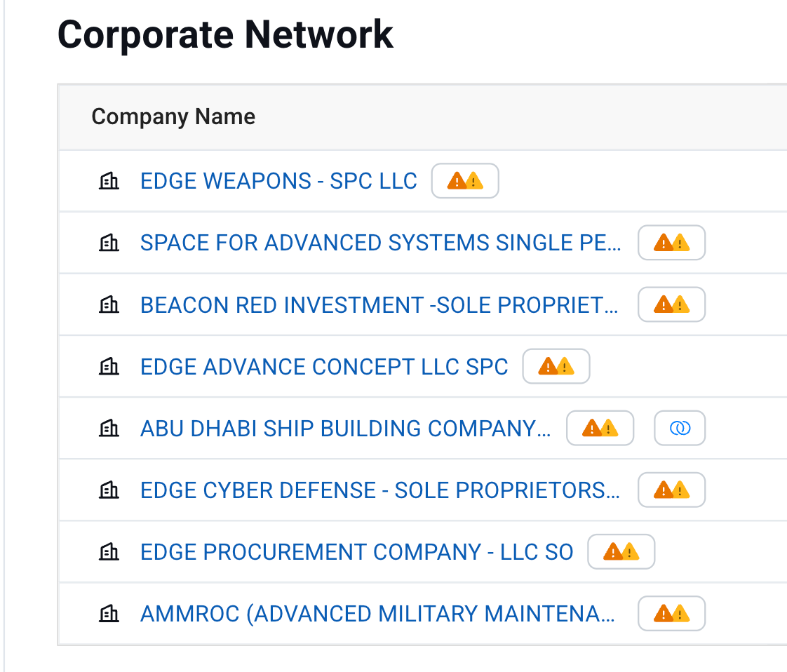The image size is (787, 672).
Task: Click the Company Name column header
Action: pyautogui.click(x=173, y=116)
